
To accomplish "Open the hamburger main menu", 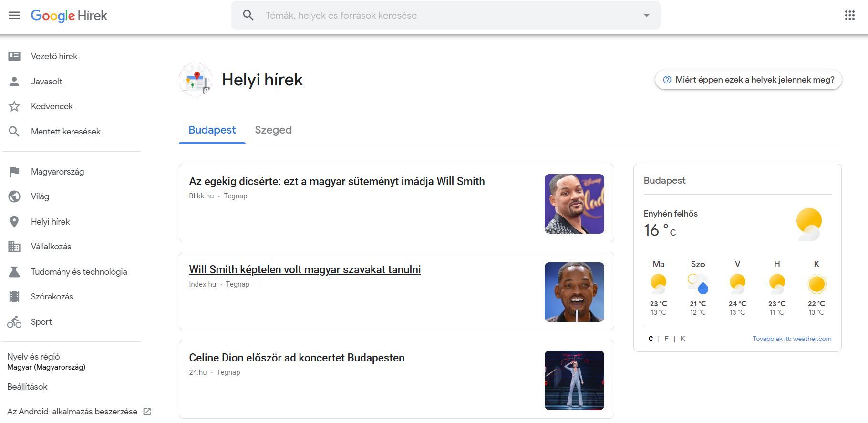I will pos(14,15).
